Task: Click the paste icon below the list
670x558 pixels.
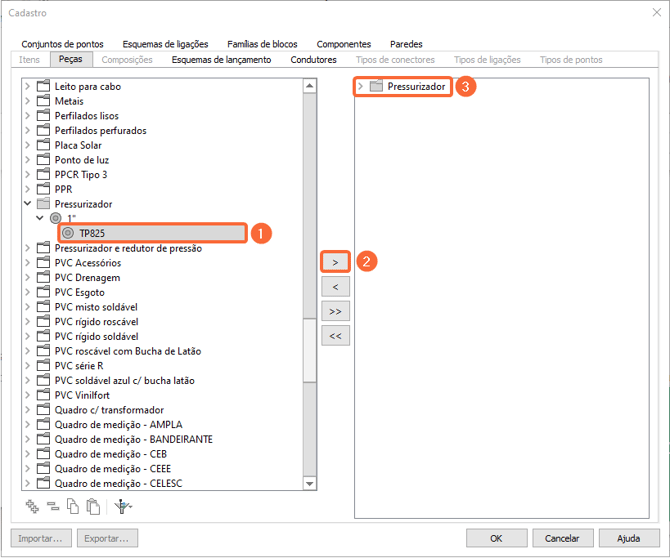Action: 93,506
